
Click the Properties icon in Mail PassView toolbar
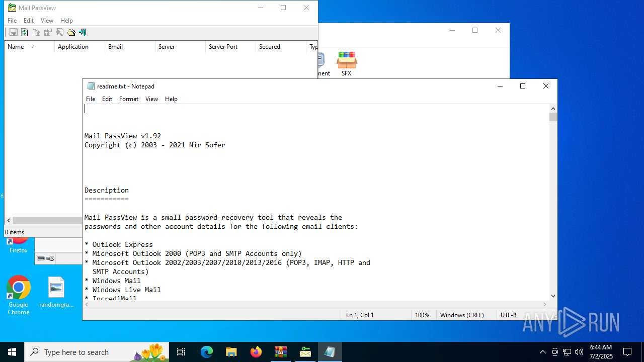pyautogui.click(x=48, y=32)
